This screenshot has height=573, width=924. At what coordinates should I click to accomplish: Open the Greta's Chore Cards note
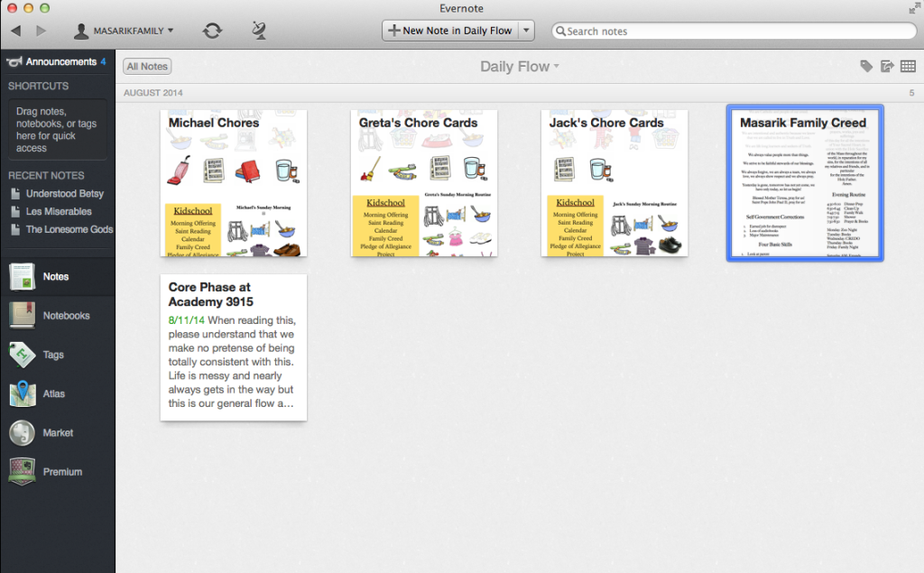click(424, 183)
